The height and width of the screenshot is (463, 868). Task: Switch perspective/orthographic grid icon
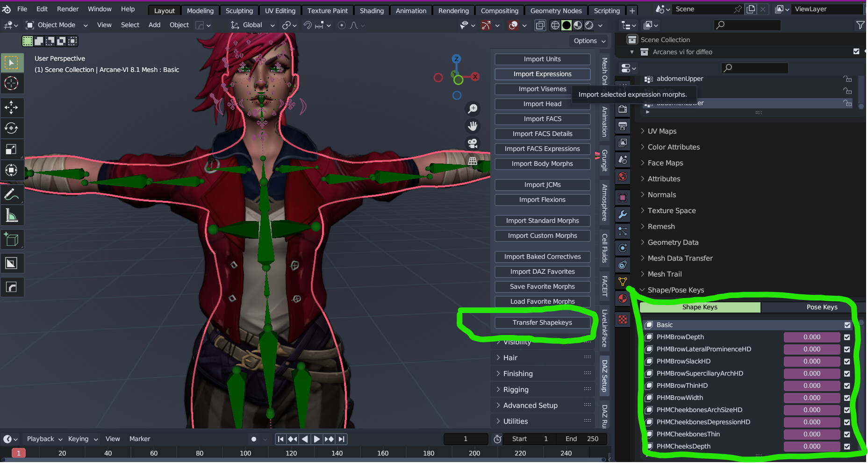tap(473, 161)
